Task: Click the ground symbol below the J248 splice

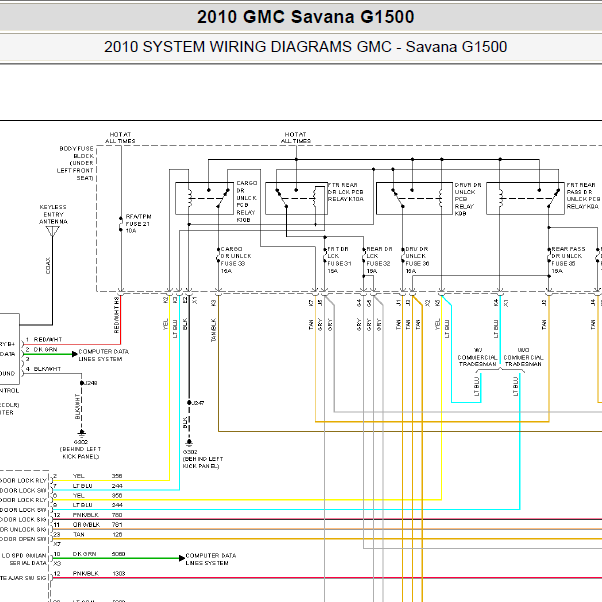Action: (81, 433)
